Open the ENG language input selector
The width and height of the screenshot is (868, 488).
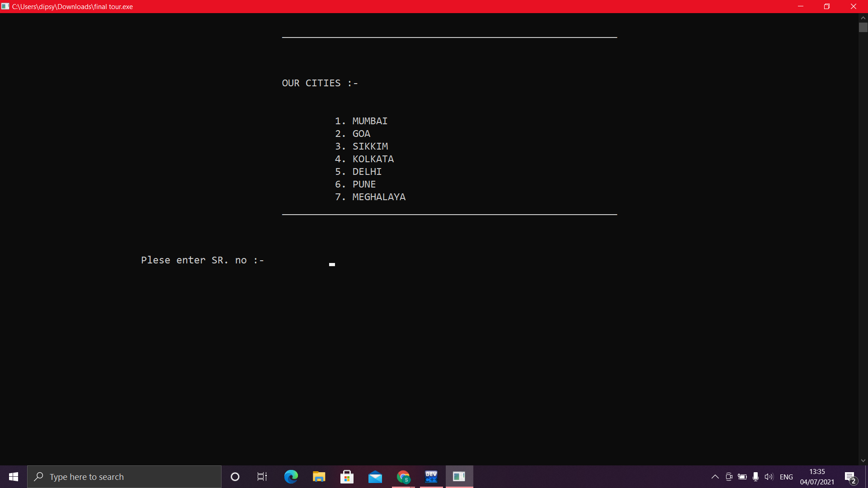(x=786, y=477)
